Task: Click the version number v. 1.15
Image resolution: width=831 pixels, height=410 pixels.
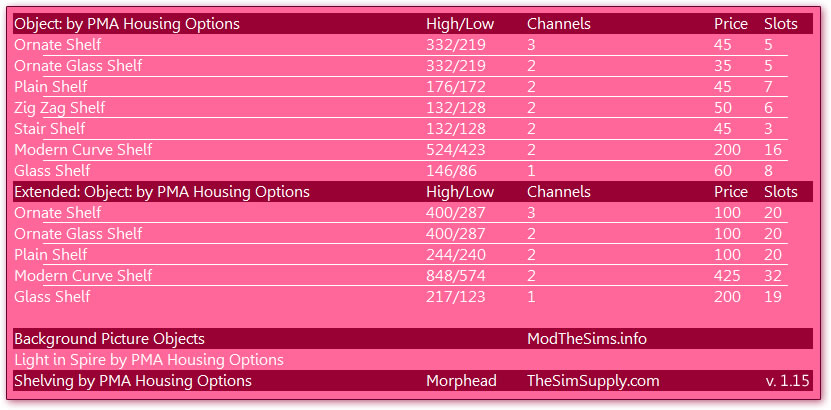Action: tap(788, 380)
